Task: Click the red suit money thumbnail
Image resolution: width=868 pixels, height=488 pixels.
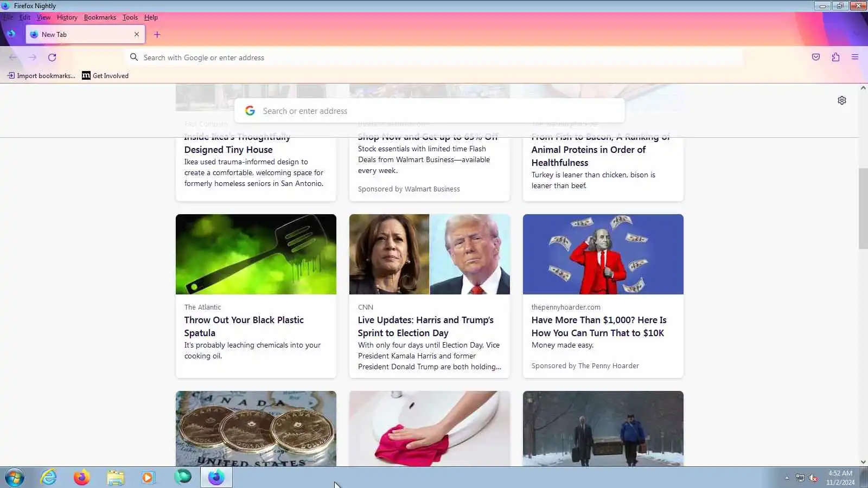Action: (x=603, y=254)
